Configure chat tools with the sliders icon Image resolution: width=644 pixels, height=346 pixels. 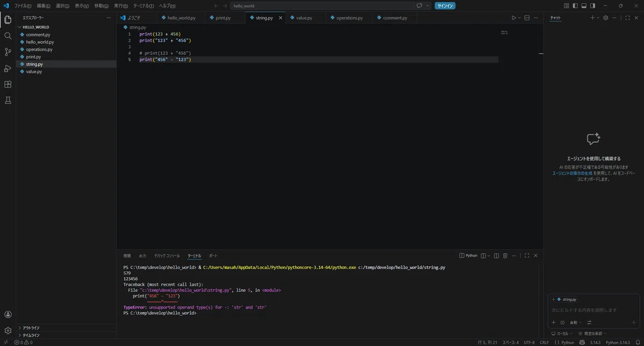[x=589, y=322]
